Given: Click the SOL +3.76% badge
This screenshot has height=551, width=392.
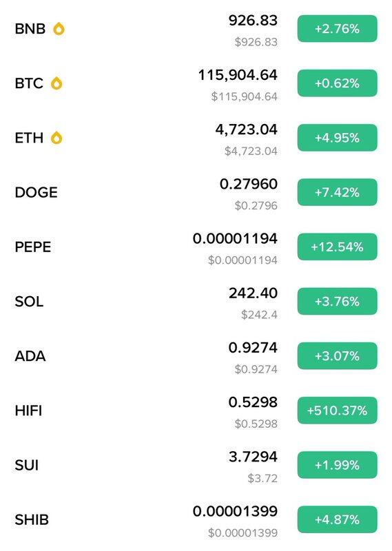Looking at the screenshot, I should click(337, 301).
